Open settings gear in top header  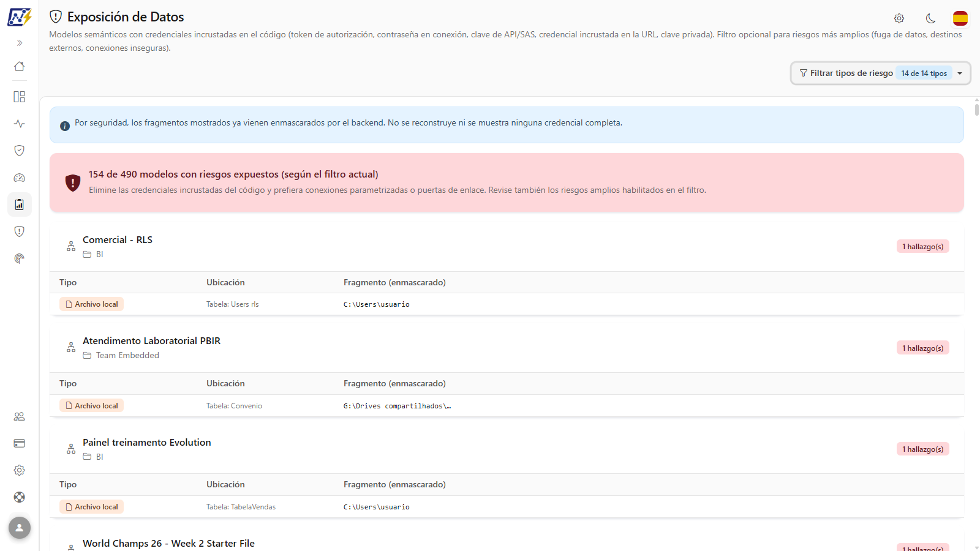point(899,18)
